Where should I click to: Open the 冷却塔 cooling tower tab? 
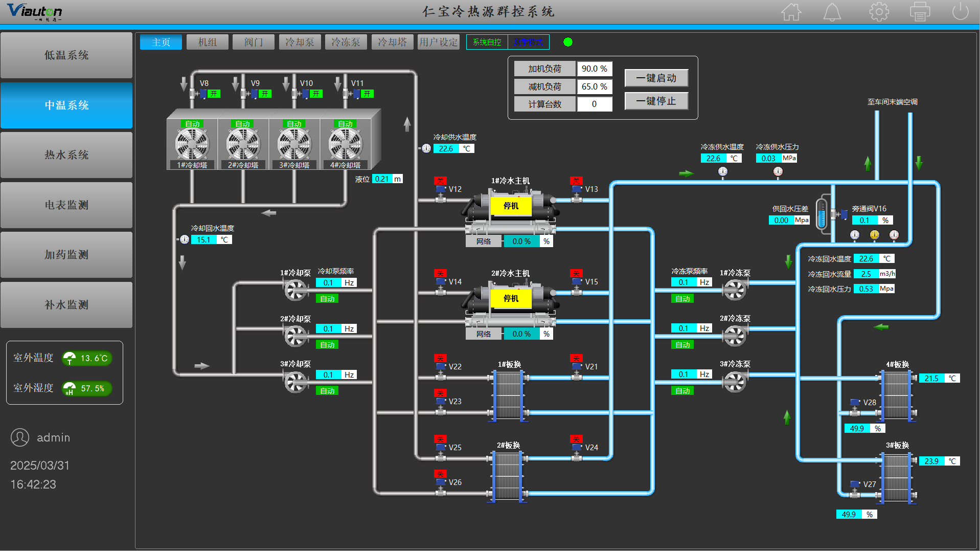(392, 42)
